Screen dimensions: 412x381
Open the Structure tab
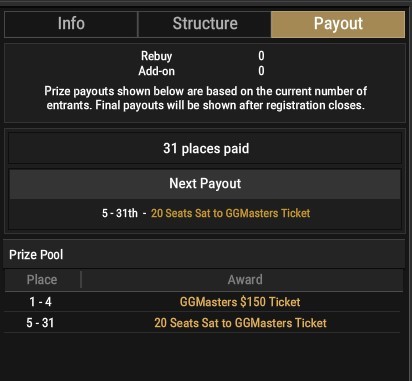coord(205,24)
